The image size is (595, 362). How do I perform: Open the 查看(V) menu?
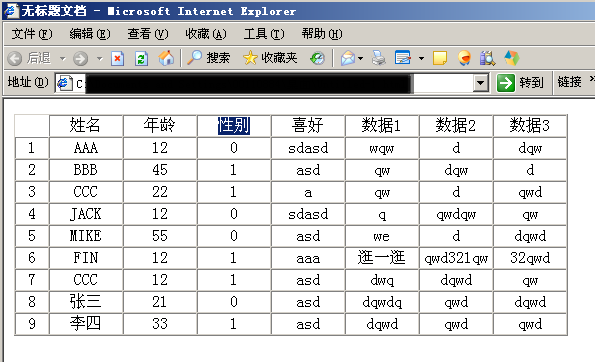click(x=148, y=34)
